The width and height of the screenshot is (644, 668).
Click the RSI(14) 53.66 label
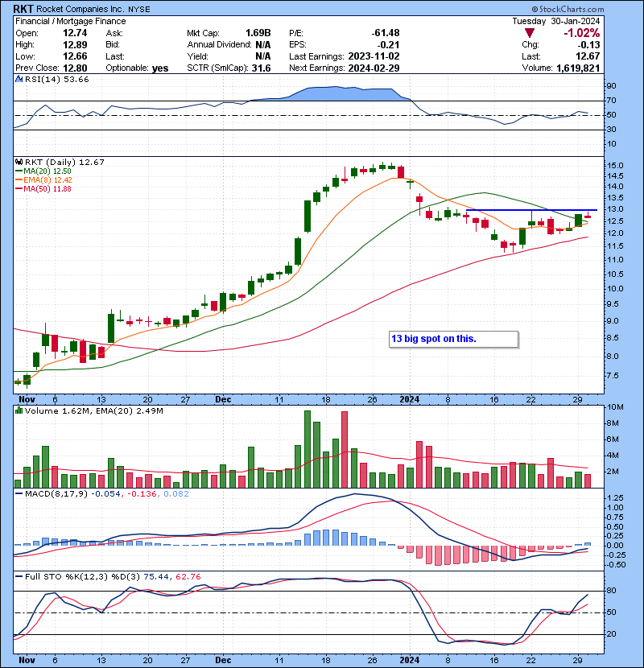click(57, 79)
